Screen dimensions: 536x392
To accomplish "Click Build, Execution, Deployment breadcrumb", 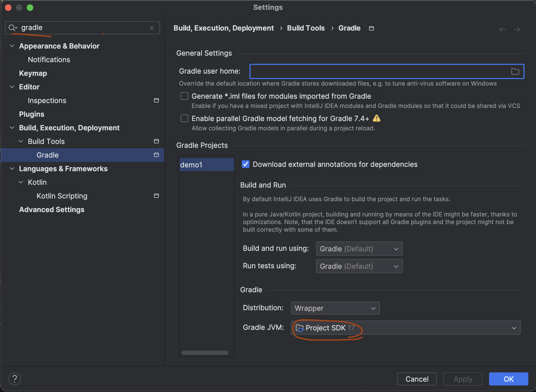I will click(224, 28).
